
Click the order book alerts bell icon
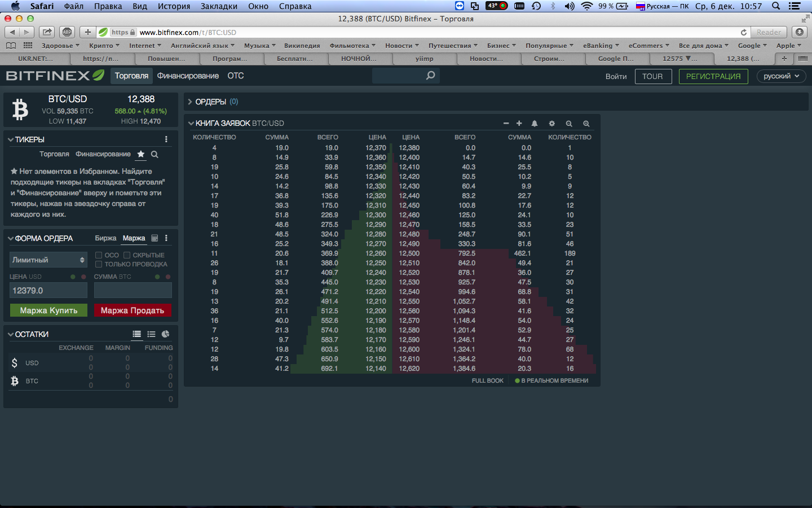(534, 124)
